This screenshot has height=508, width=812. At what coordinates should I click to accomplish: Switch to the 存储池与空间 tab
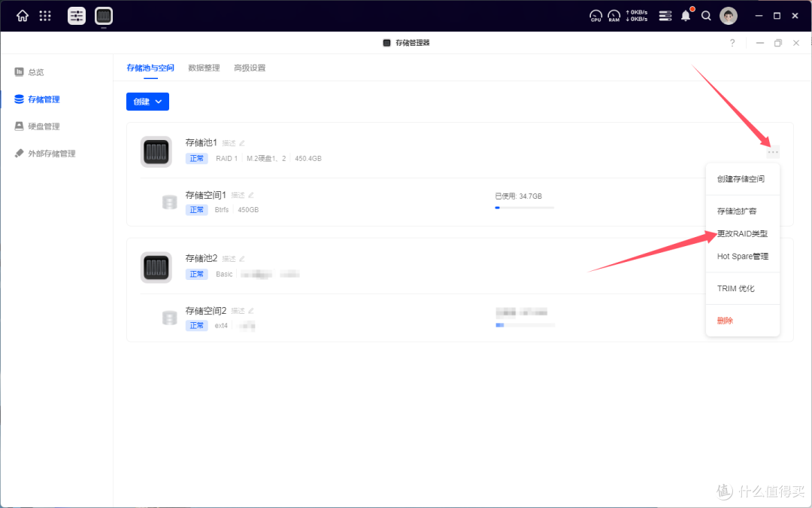click(150, 68)
